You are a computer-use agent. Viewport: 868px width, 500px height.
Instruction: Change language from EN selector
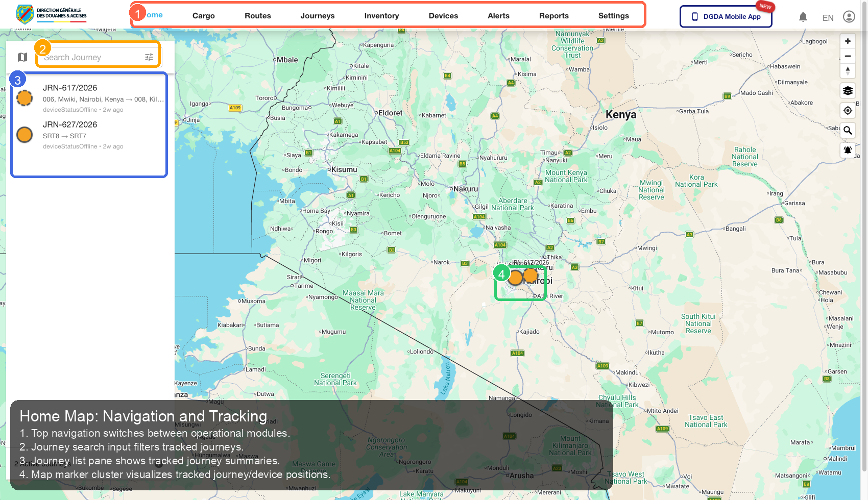pos(828,18)
